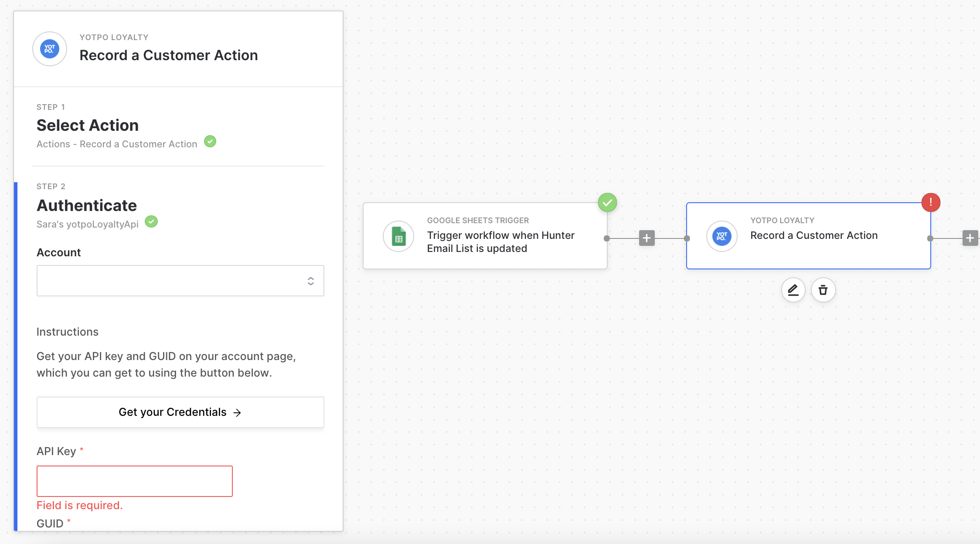
Task: Click green checkmark next to Select Action
Action: (210, 141)
